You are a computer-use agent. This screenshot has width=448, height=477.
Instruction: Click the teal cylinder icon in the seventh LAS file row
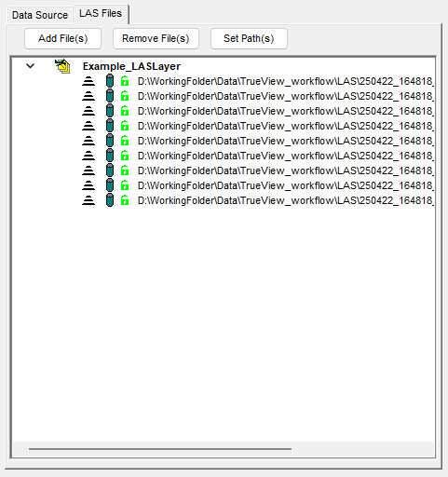(110, 170)
